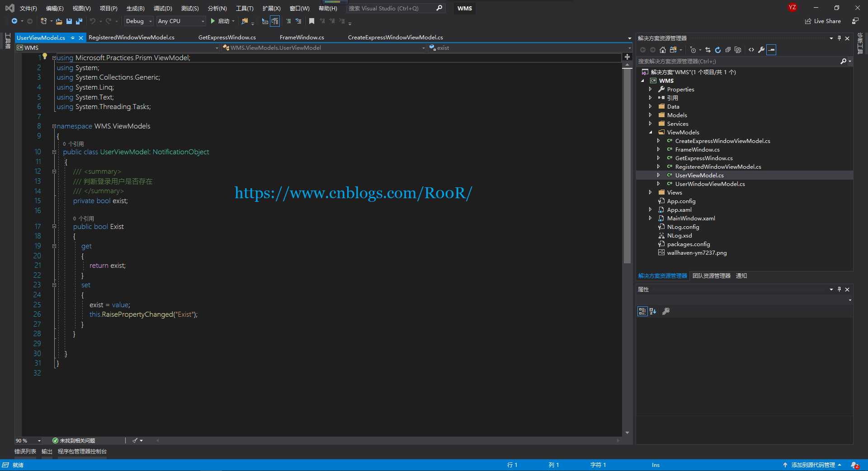Image resolution: width=868 pixels, height=471 pixels.
Task: Click the Open File folder icon
Action: (x=59, y=21)
